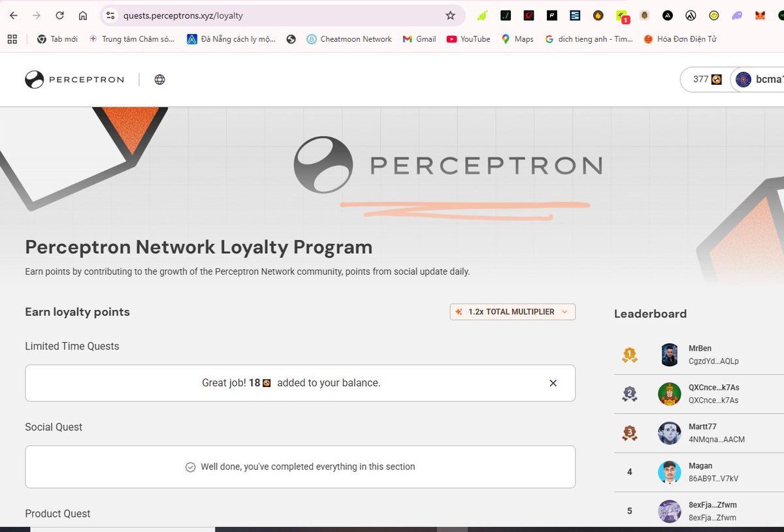Select leaderboard user MrBen
The height and width of the screenshot is (532, 784).
click(x=700, y=349)
